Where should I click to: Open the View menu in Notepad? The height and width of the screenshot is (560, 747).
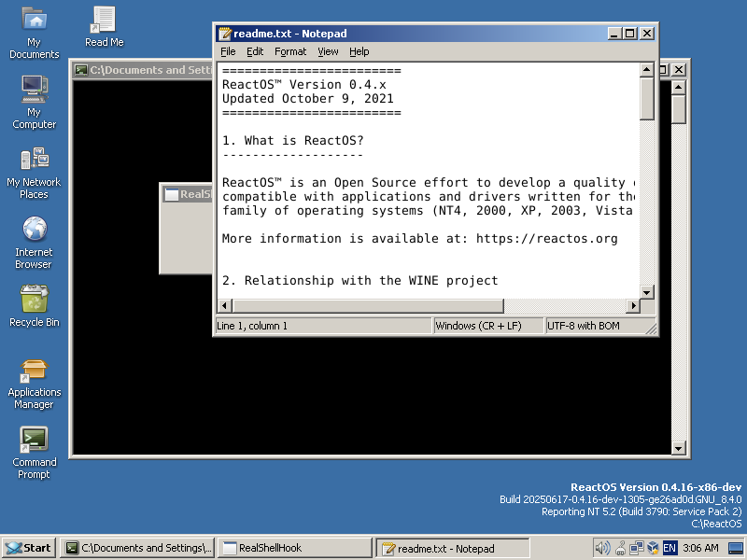click(328, 51)
